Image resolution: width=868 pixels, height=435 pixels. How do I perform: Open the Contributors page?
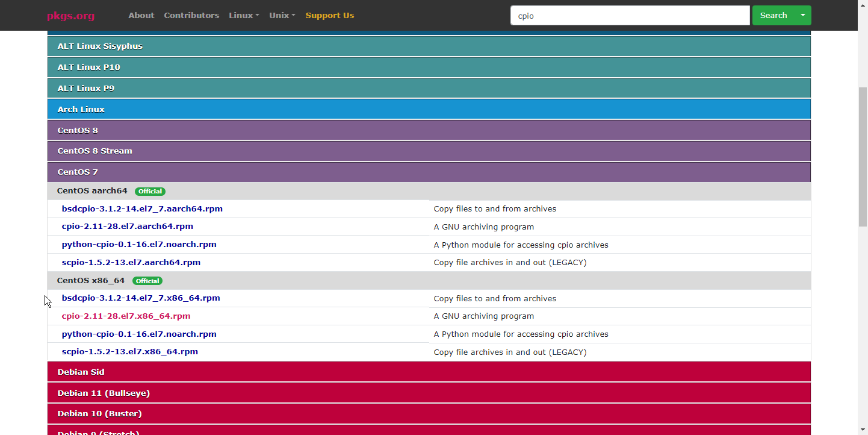191,16
